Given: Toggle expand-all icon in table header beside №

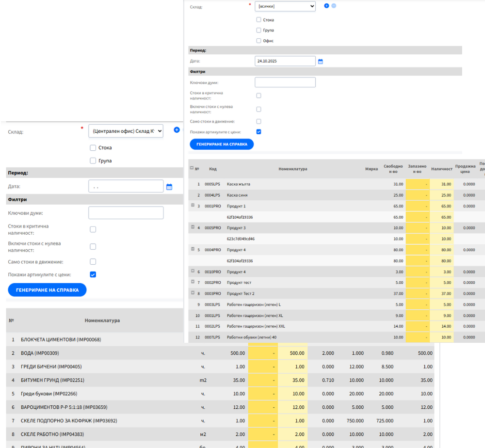Looking at the screenshot, I should (192, 168).
